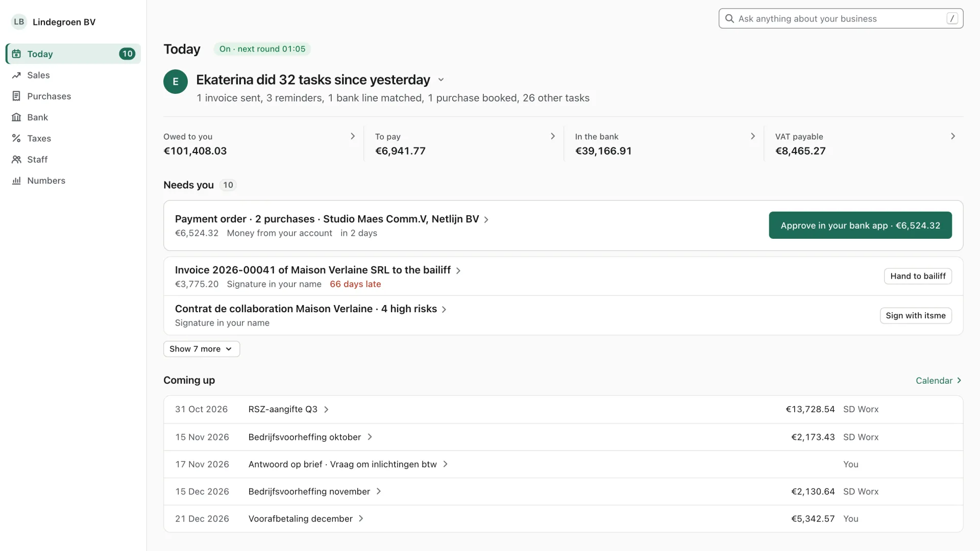Click the LB company avatar
The width and height of the screenshot is (980, 551).
pos(19,21)
